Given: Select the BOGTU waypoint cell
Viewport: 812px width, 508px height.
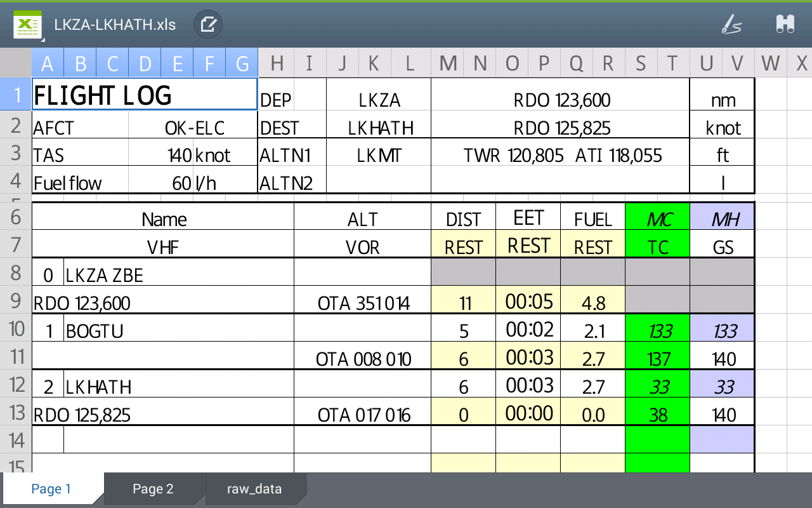Looking at the screenshot, I should click(x=179, y=329).
